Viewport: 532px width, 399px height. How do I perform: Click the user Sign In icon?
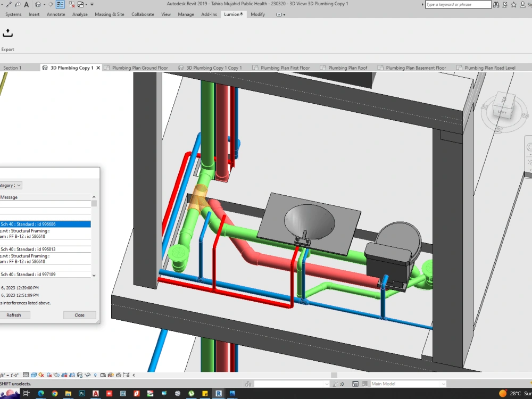point(523,4)
